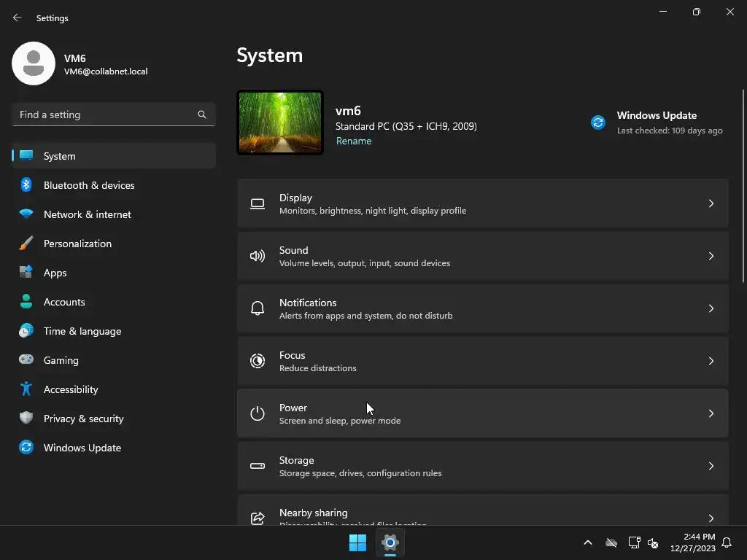Click the back arrow in the Settings header
The width and height of the screenshot is (747, 560).
click(x=18, y=17)
